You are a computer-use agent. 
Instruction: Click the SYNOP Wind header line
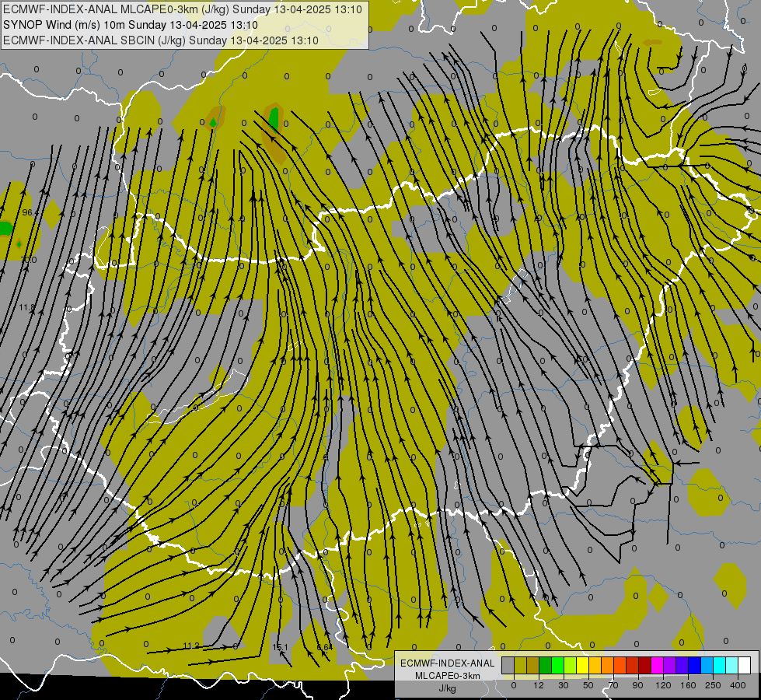point(130,25)
